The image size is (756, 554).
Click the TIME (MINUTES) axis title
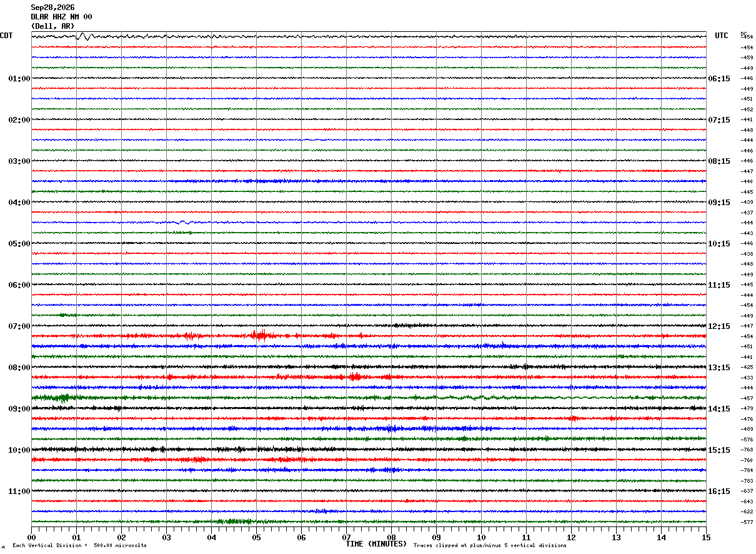(376, 544)
